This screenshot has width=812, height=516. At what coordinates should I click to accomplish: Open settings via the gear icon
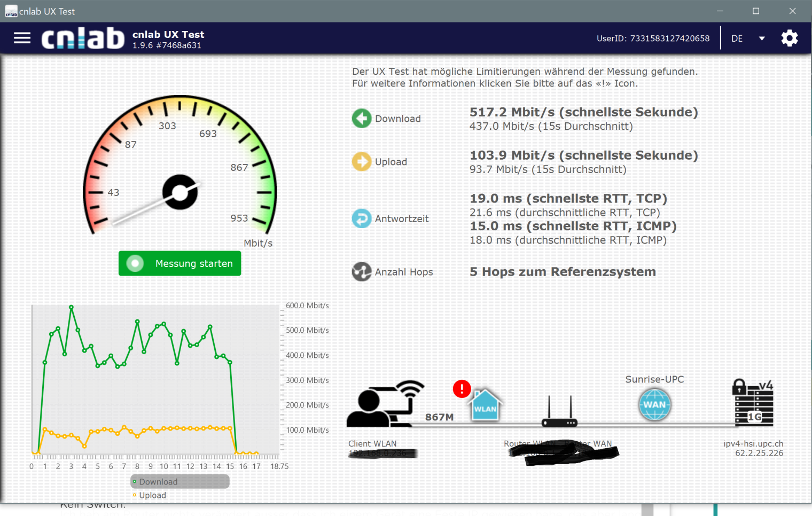click(x=789, y=38)
